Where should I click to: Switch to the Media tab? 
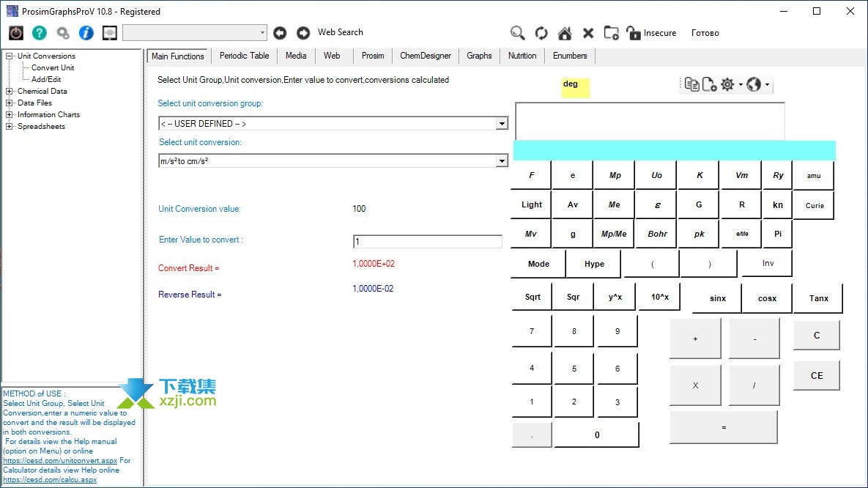[x=296, y=56]
